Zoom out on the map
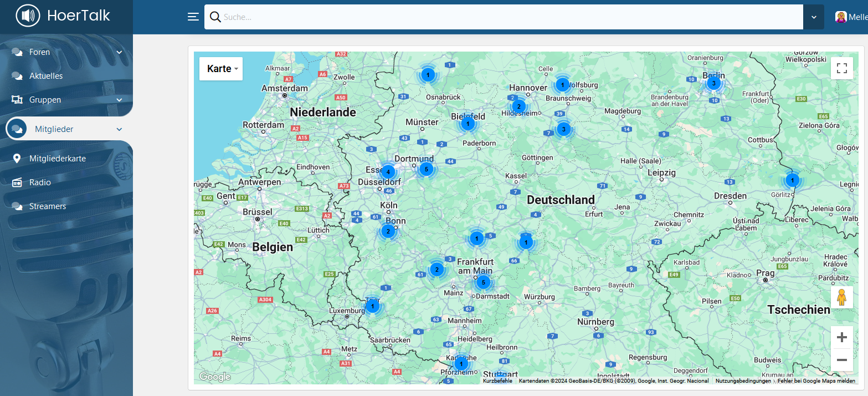 click(x=841, y=360)
